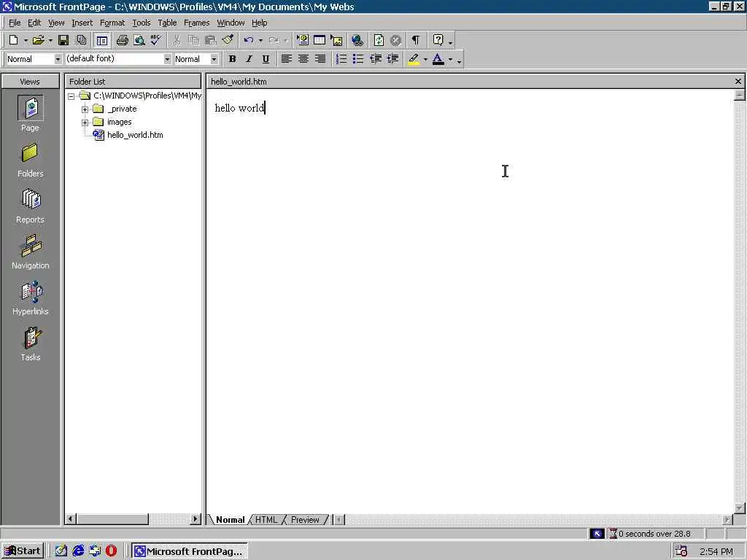The image size is (747, 560).
Task: Click Microsoft FrontPage taskbar button
Action: [189, 551]
